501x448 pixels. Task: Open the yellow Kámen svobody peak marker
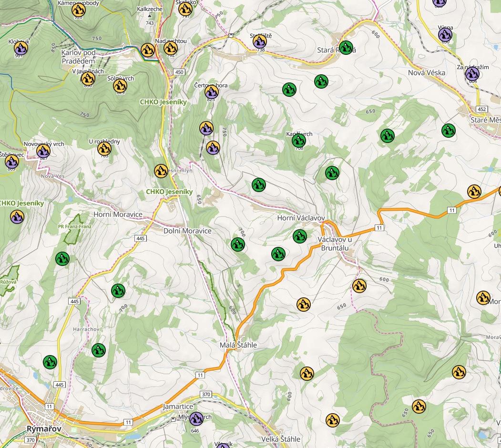click(x=78, y=10)
